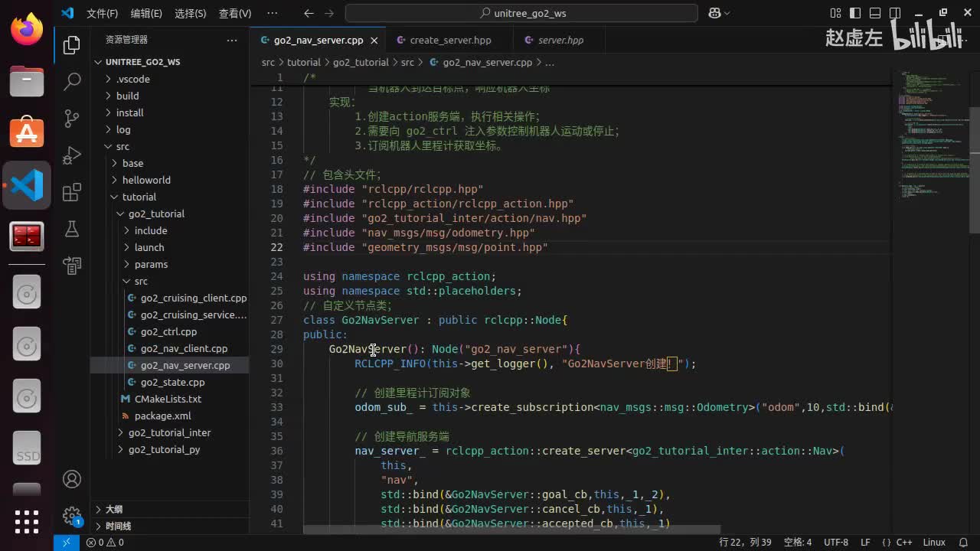This screenshot has height=551, width=980.
Task: Open the Source Control view
Action: [x=72, y=118]
